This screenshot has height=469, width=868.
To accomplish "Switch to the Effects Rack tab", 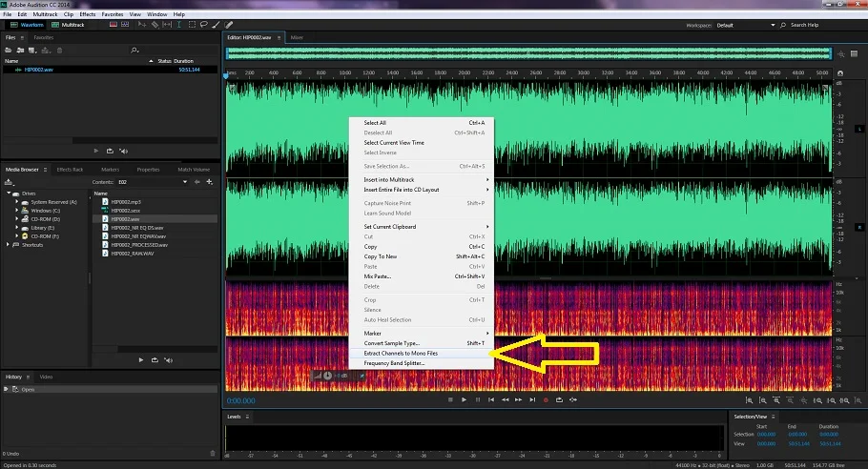I will 70,170.
